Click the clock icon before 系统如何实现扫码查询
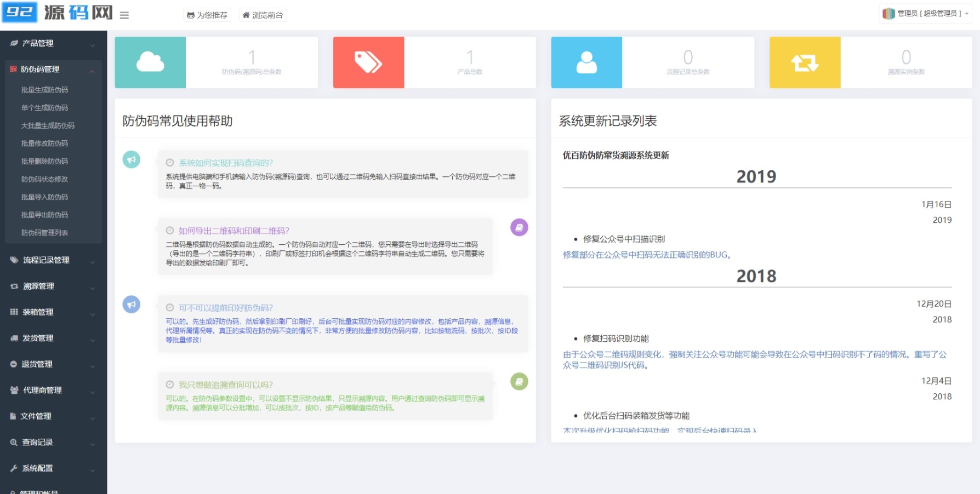 tap(170, 163)
